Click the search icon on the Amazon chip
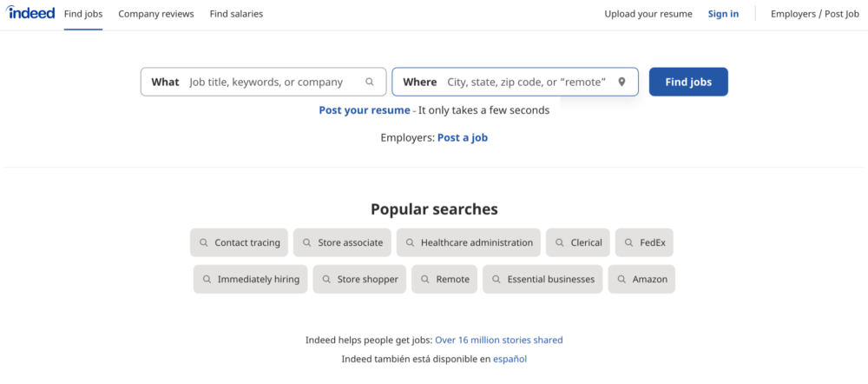Image resolution: width=868 pixels, height=384 pixels. pos(622,280)
